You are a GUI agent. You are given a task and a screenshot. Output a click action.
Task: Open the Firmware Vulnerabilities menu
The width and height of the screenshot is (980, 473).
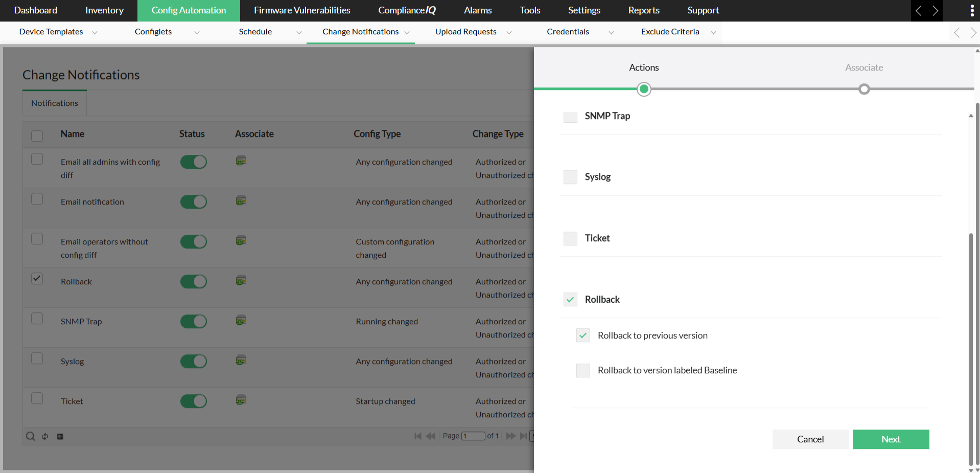click(302, 10)
